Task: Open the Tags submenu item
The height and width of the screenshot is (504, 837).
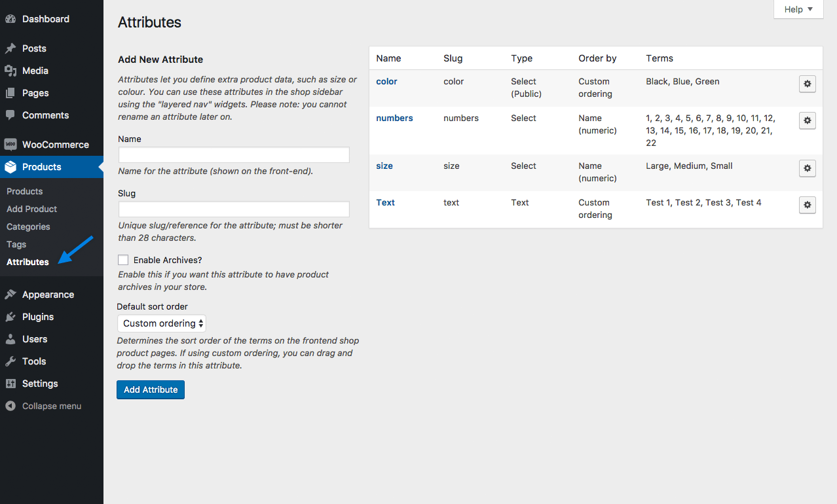Action: coord(16,244)
